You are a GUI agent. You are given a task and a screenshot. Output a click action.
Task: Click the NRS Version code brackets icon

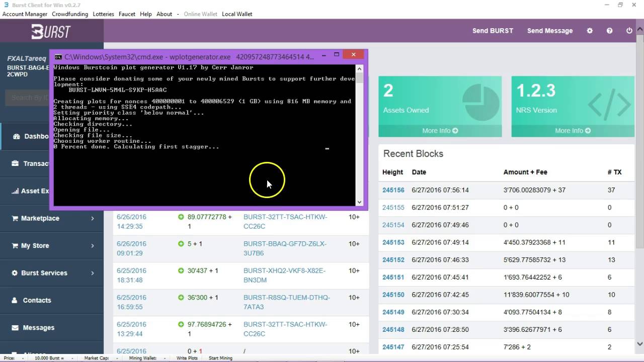pos(609,105)
